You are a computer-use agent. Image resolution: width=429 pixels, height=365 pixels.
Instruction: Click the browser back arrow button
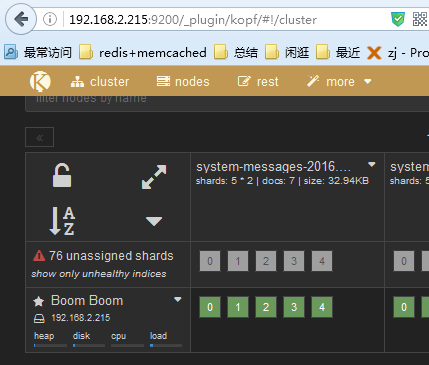(x=21, y=19)
